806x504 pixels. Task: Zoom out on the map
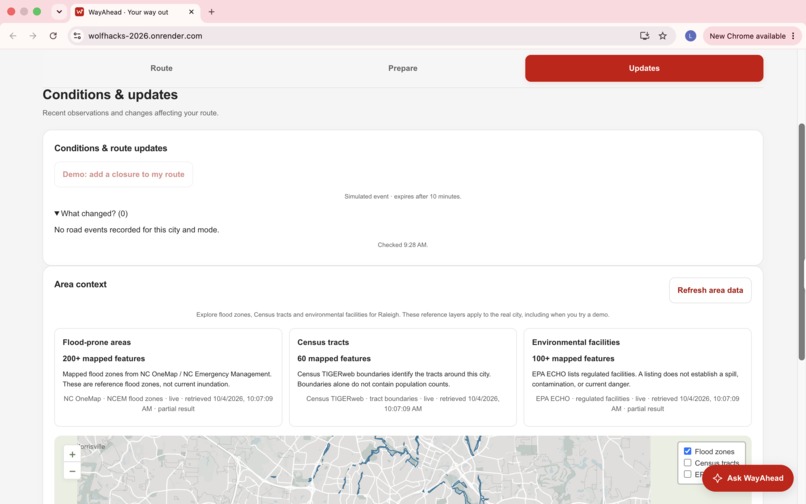72,471
